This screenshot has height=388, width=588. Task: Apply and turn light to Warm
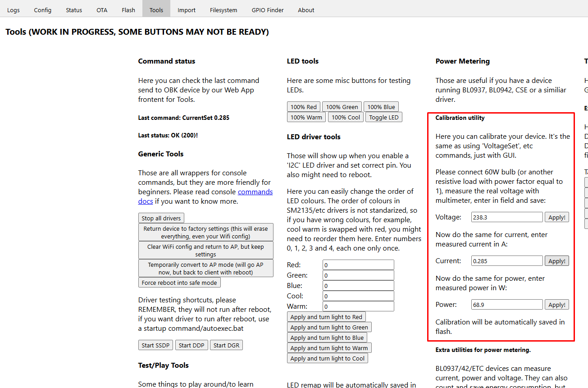tap(329, 348)
